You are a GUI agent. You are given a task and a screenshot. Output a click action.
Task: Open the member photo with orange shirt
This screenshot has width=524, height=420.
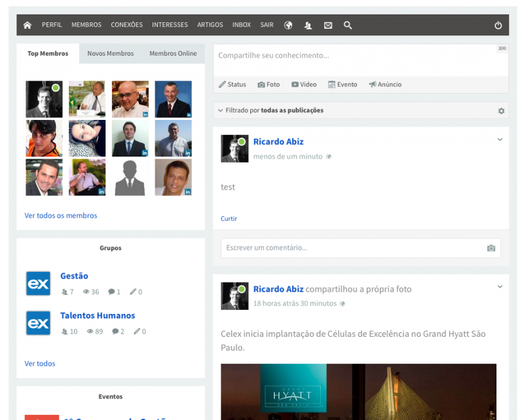(44, 138)
